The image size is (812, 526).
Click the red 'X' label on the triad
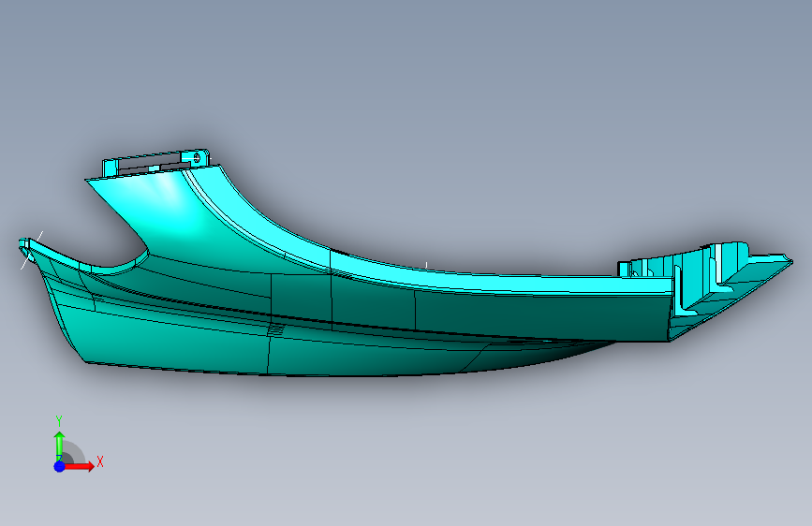[100, 461]
